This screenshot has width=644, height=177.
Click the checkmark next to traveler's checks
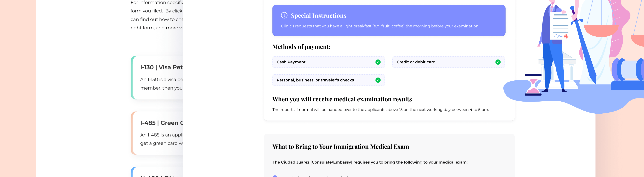pos(378,80)
